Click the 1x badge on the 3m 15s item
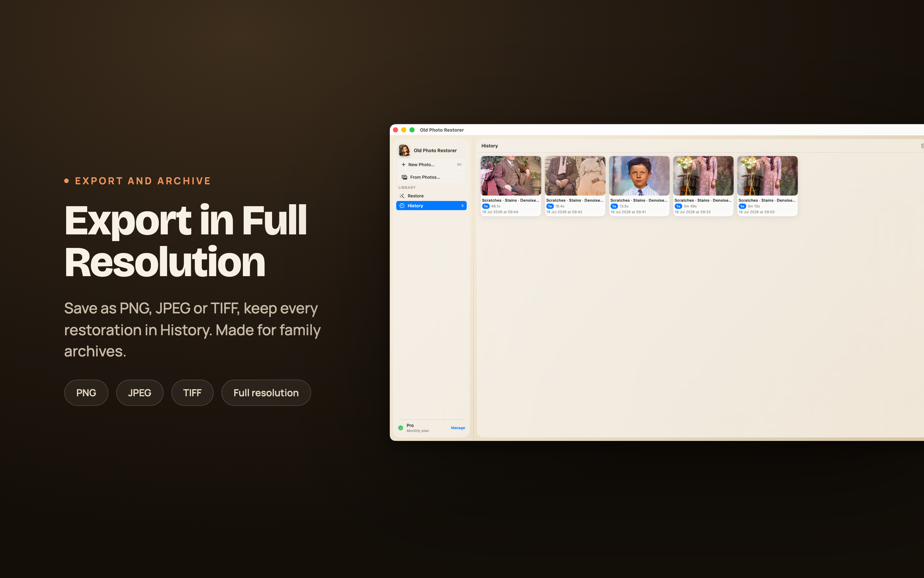The width and height of the screenshot is (924, 578). coord(742,206)
